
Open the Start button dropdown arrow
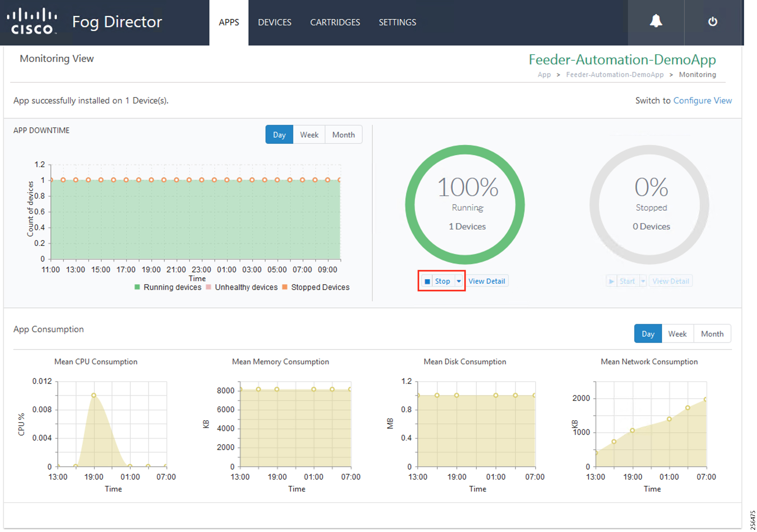[x=643, y=281]
